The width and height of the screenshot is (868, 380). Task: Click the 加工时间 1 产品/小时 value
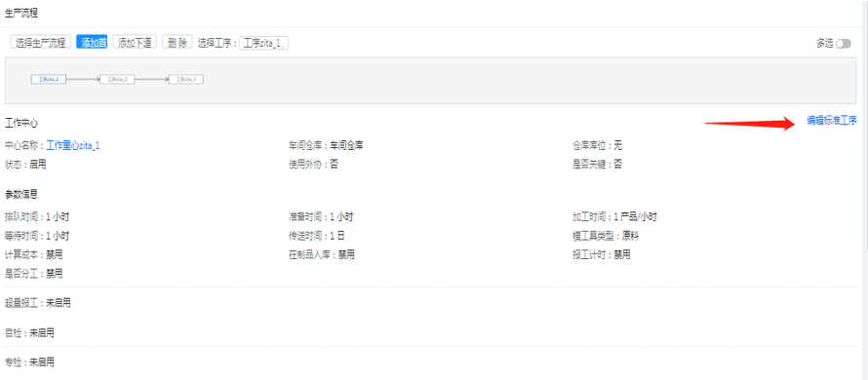[614, 217]
